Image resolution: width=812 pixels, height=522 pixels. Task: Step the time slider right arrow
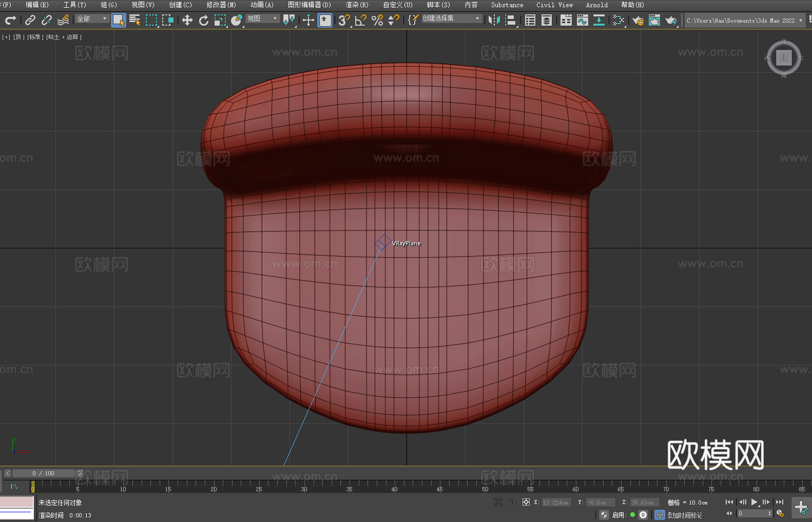pos(80,473)
